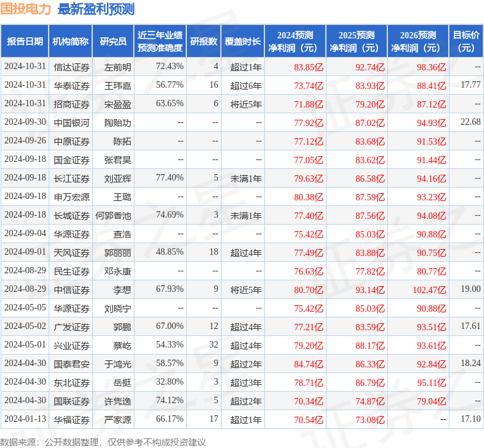Select the 报告日期 column header
Screen dimensions: 484x448
point(25,42)
